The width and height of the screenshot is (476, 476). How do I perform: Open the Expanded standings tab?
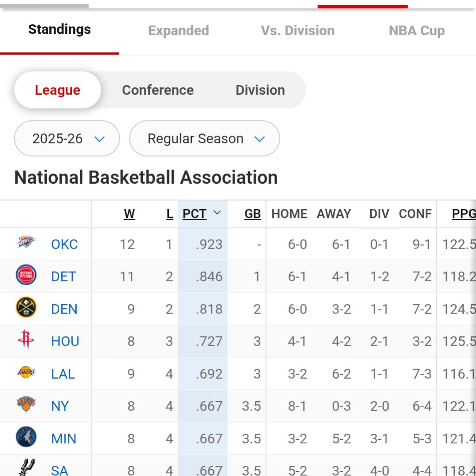[178, 31]
